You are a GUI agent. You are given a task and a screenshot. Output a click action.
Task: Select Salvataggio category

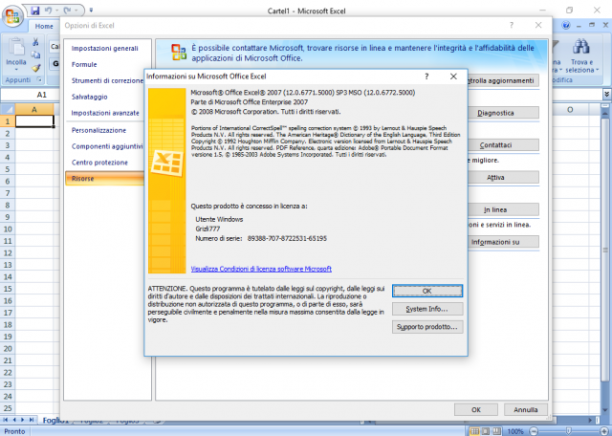tap(89, 97)
